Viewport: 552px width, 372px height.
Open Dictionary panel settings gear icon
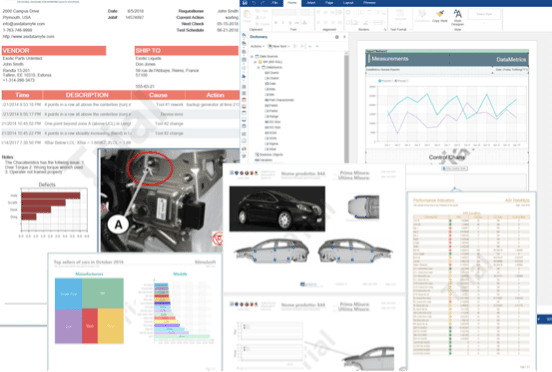pyautogui.click(x=337, y=37)
